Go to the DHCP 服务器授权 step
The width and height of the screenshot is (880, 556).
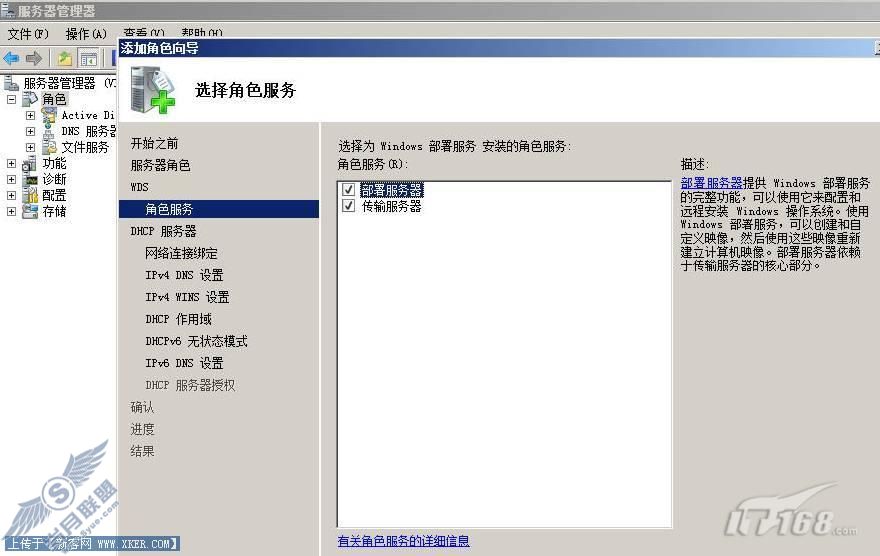tap(190, 385)
